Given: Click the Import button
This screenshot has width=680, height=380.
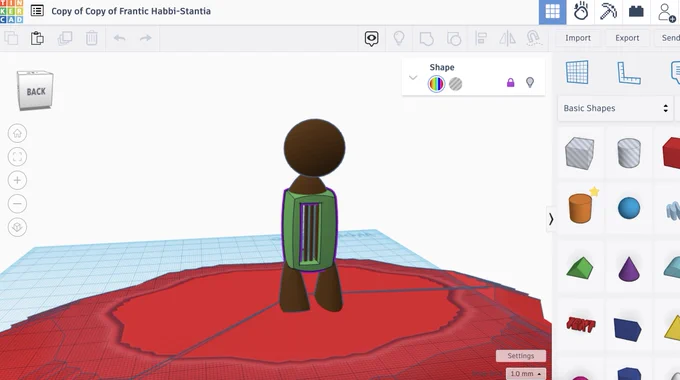Looking at the screenshot, I should coord(578,38).
